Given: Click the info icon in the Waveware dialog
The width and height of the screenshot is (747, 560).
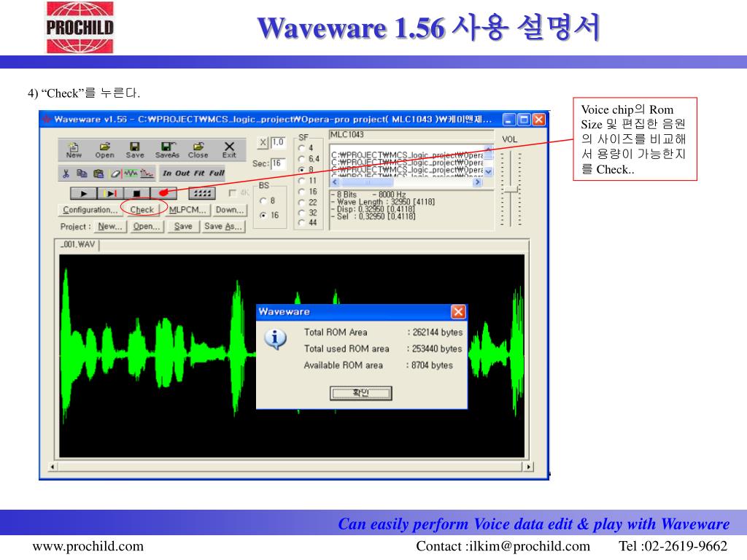Looking at the screenshot, I should click(275, 339).
